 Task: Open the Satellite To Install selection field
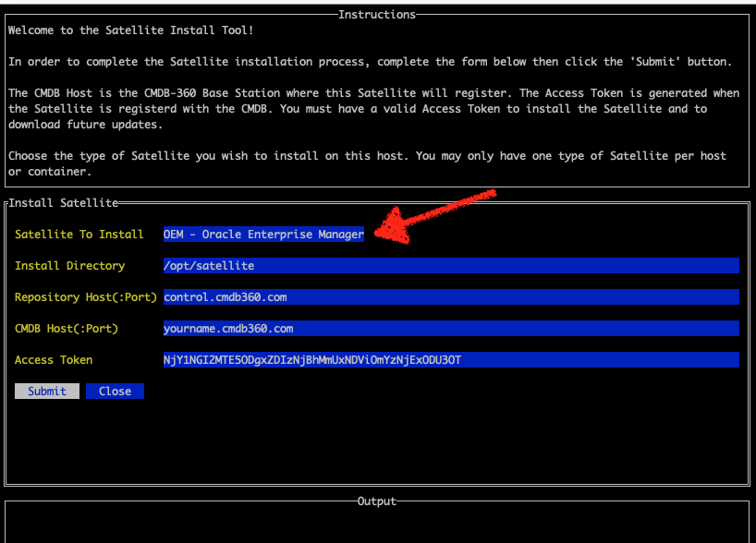pos(263,235)
